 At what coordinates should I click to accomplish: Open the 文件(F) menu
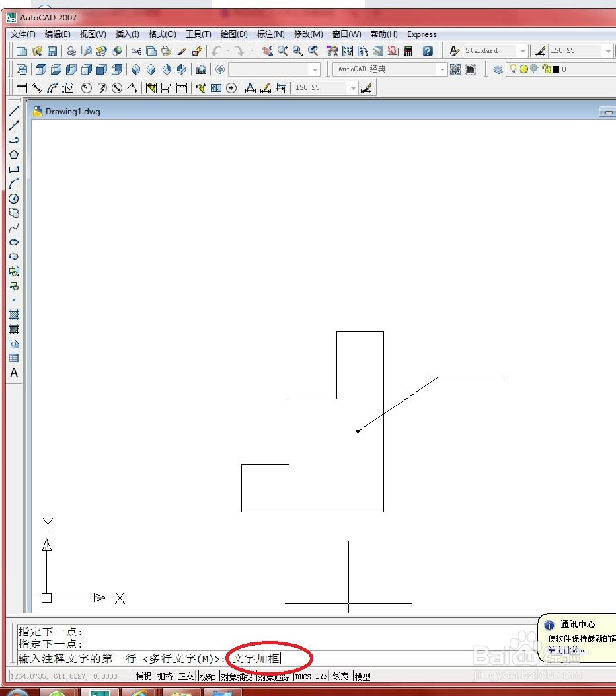(22, 34)
